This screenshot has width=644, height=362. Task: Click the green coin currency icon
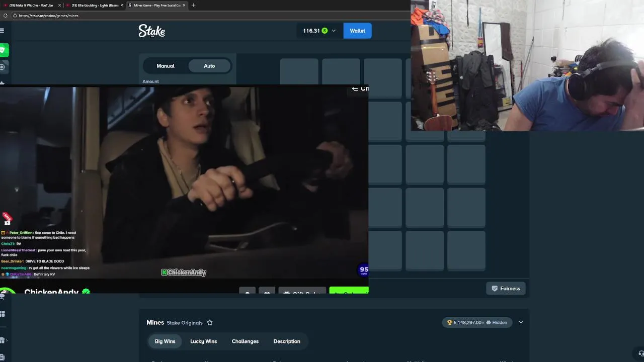325,31
